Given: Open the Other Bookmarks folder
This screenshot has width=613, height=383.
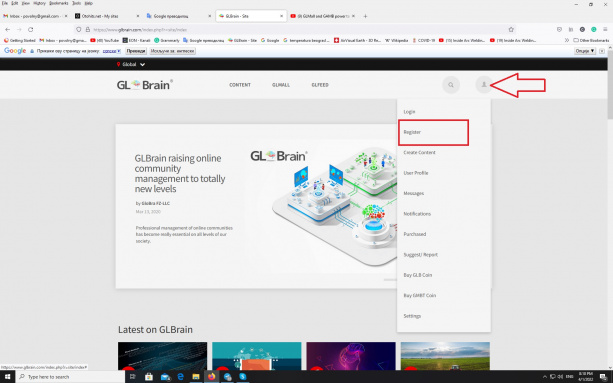Looking at the screenshot, I should pyautogui.click(x=591, y=40).
